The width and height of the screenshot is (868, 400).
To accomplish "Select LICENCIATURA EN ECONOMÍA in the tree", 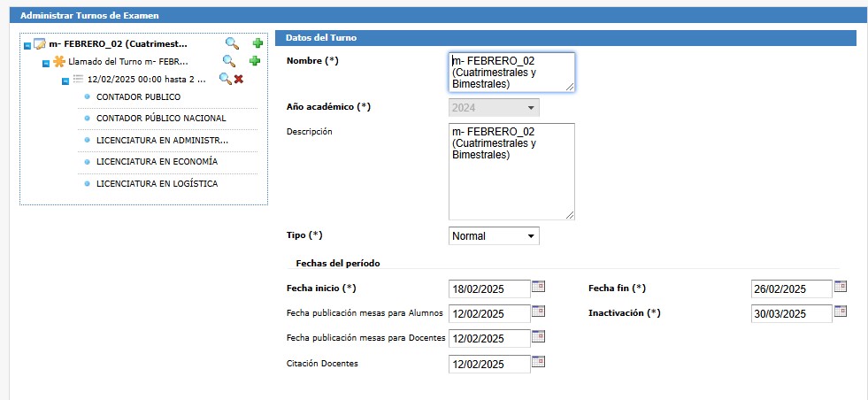I will tap(157, 162).
